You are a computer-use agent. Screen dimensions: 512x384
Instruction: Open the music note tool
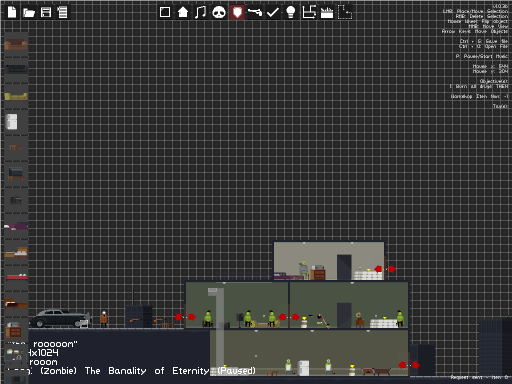(x=200, y=12)
